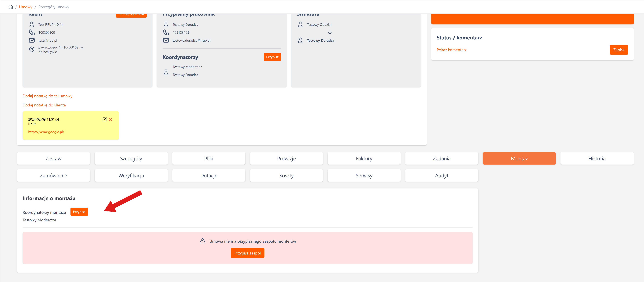Open the google.pl link in note

[x=46, y=132]
